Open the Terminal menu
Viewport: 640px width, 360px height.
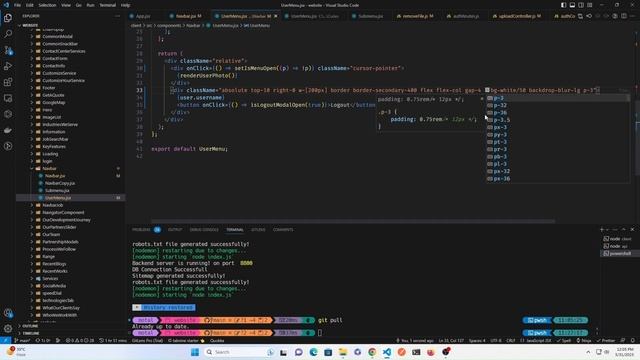(107, 5)
